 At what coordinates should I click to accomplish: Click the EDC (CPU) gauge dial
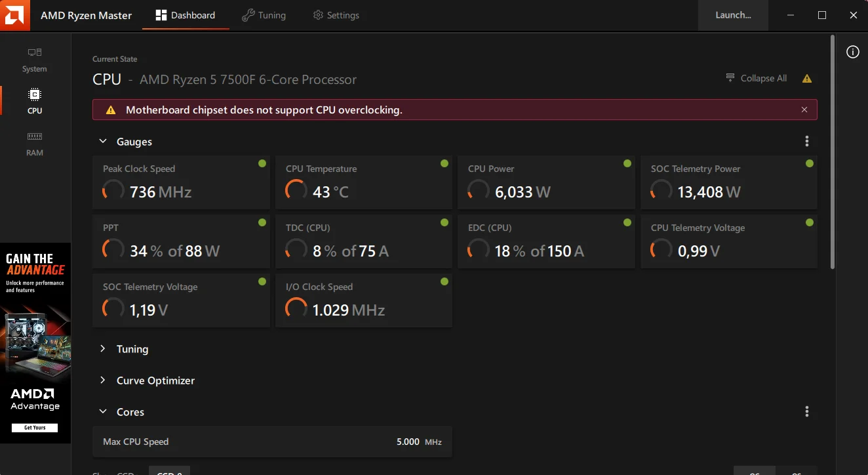coord(479,250)
